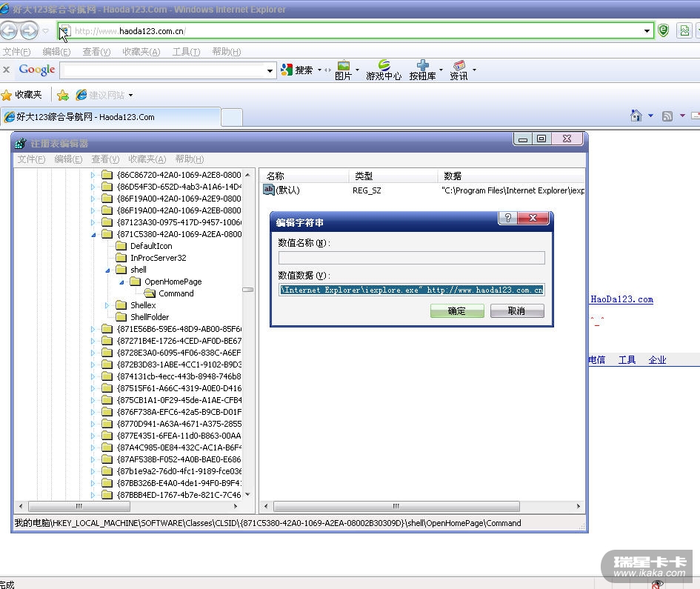Open address bar dropdown arrow
The width and height of the screenshot is (700, 589).
pos(647,31)
